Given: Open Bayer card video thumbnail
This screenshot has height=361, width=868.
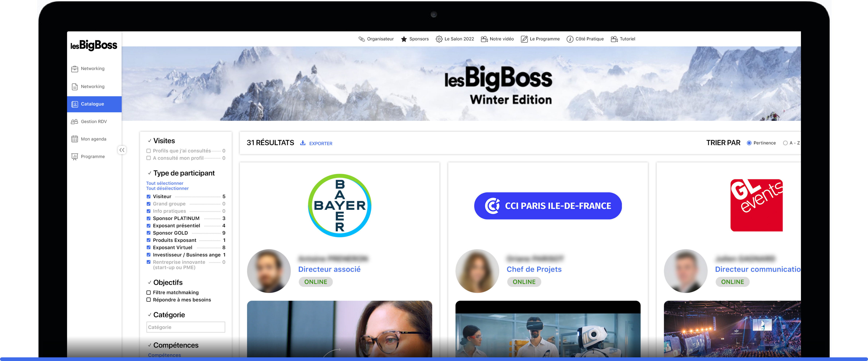Looking at the screenshot, I should (x=339, y=329).
